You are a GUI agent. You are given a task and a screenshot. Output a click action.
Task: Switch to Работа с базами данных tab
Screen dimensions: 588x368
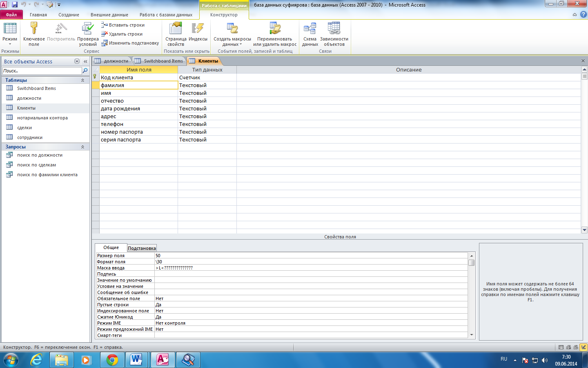point(166,15)
